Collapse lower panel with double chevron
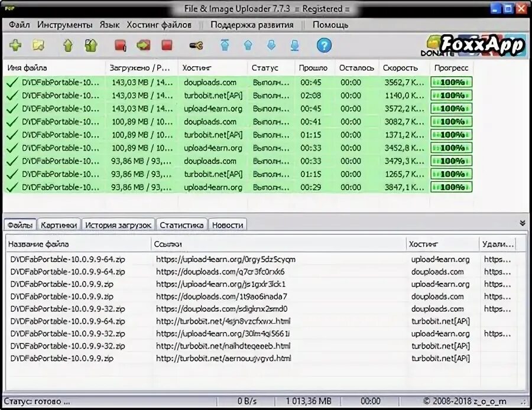 tap(523, 223)
